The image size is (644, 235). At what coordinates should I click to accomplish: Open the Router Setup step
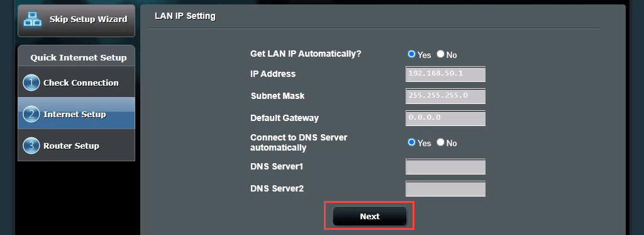[76, 145]
